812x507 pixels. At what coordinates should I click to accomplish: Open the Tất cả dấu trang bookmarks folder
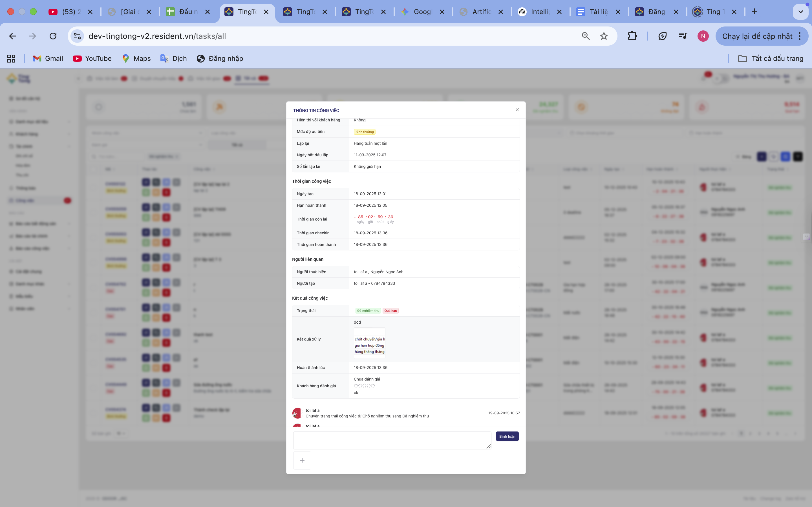tap(771, 59)
